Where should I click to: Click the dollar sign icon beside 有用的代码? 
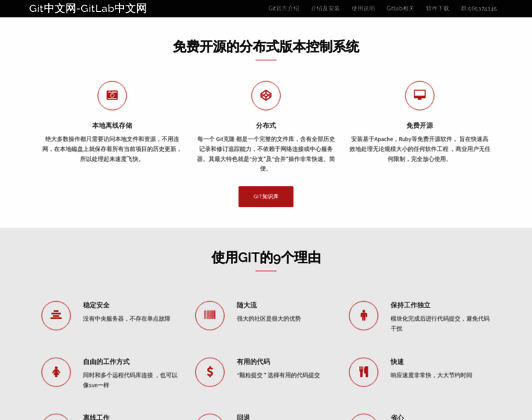coord(210,372)
